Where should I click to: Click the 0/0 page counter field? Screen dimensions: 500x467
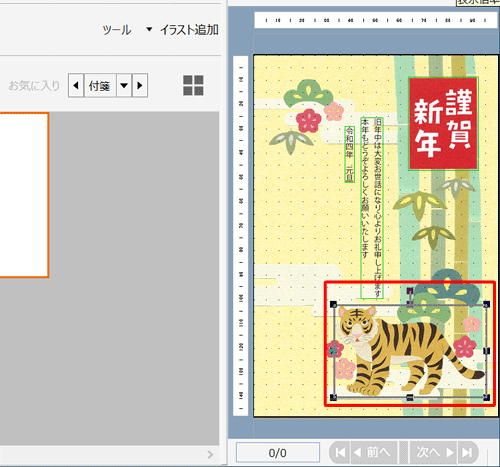coord(278,453)
